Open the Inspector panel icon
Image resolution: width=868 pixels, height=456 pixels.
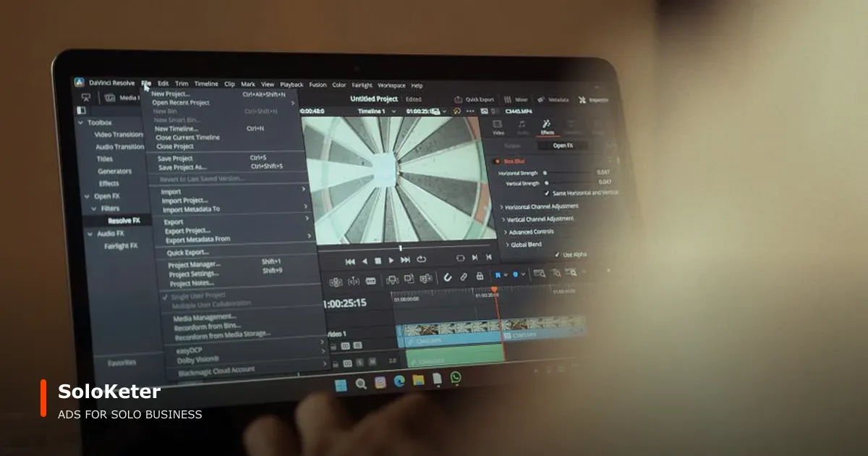click(x=582, y=100)
